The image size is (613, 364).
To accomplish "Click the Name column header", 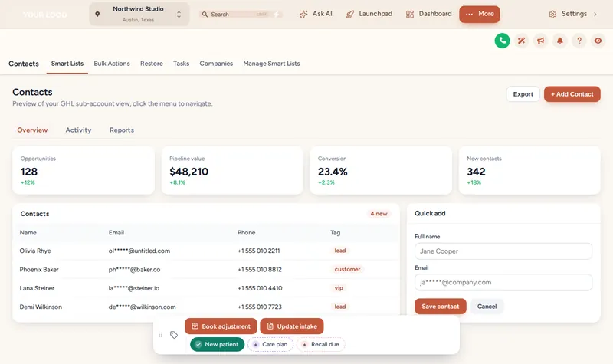I will (28, 233).
